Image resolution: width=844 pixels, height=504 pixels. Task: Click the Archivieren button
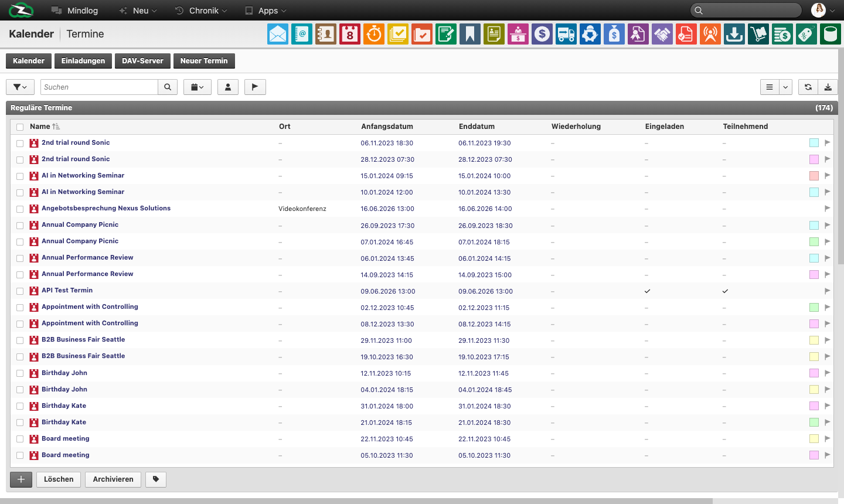(x=113, y=479)
